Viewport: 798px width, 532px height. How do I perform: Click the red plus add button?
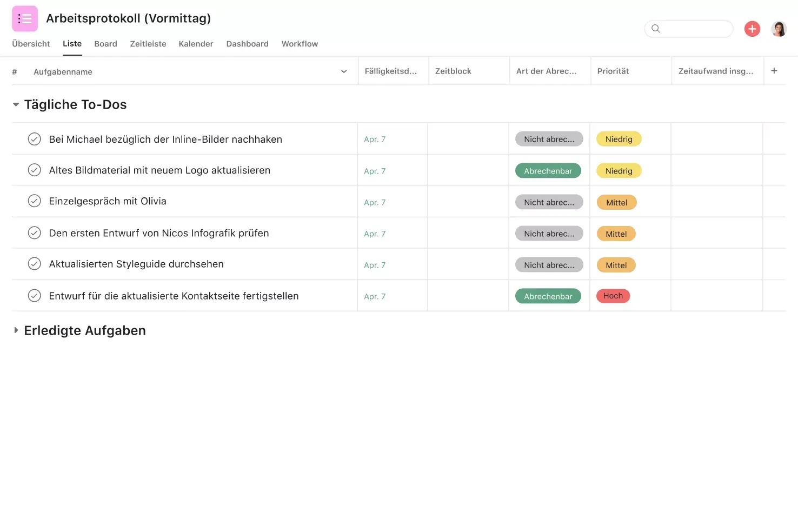(752, 29)
